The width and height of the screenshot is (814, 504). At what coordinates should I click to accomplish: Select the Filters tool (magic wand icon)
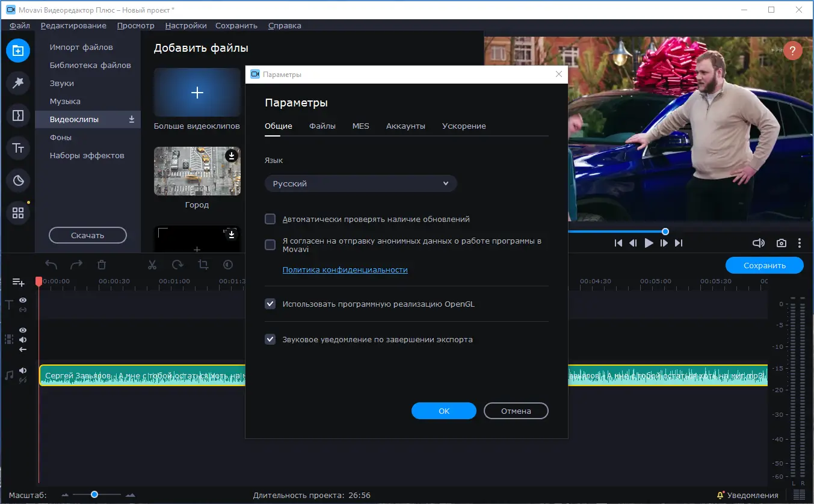[x=18, y=83]
